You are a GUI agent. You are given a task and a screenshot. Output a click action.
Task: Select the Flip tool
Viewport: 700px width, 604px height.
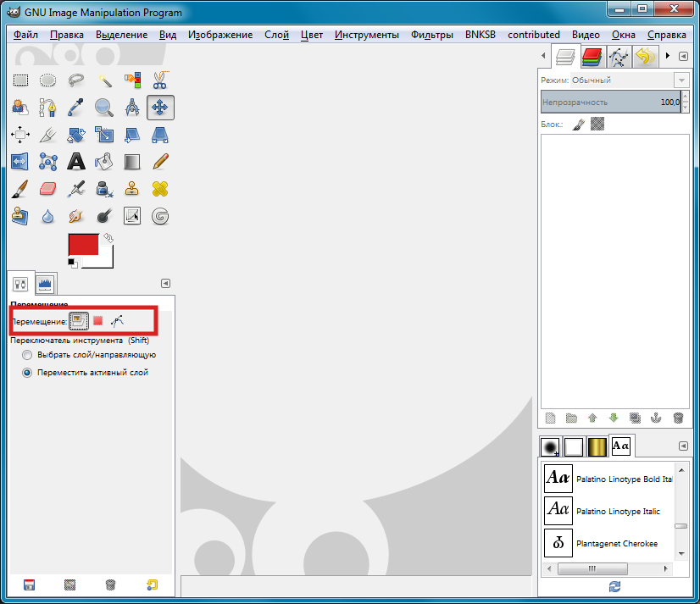[19, 162]
